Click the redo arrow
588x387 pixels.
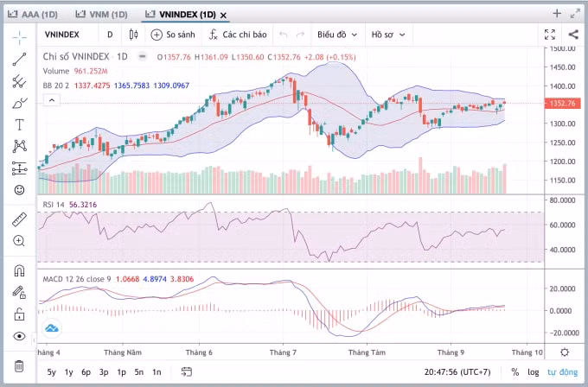coord(300,35)
